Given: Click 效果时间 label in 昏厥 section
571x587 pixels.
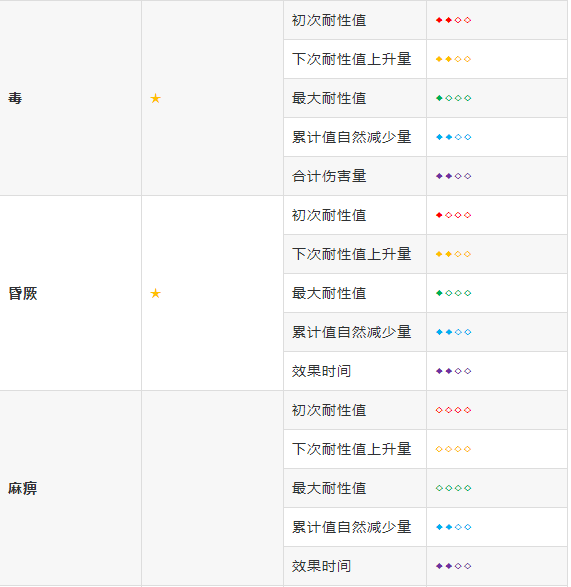Looking at the screenshot, I should point(322,371).
